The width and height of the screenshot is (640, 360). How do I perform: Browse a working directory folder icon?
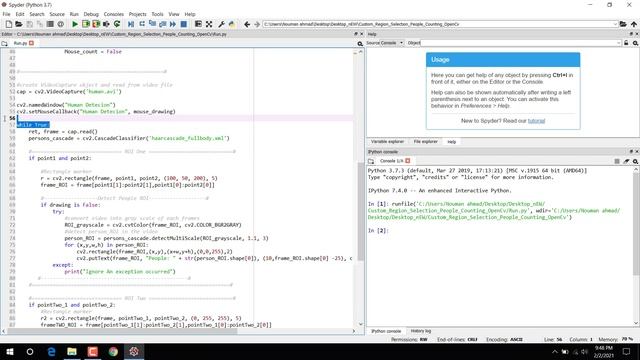(x=623, y=24)
